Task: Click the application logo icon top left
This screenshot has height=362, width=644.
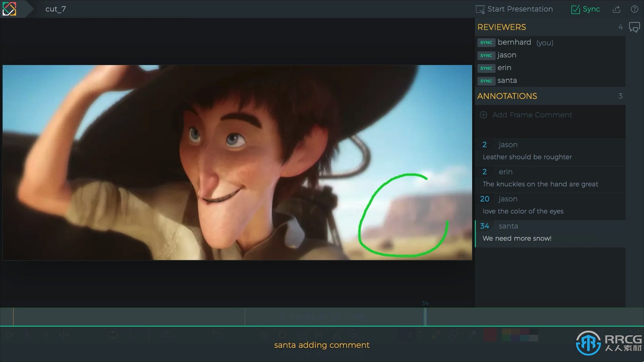Action: pos(9,9)
